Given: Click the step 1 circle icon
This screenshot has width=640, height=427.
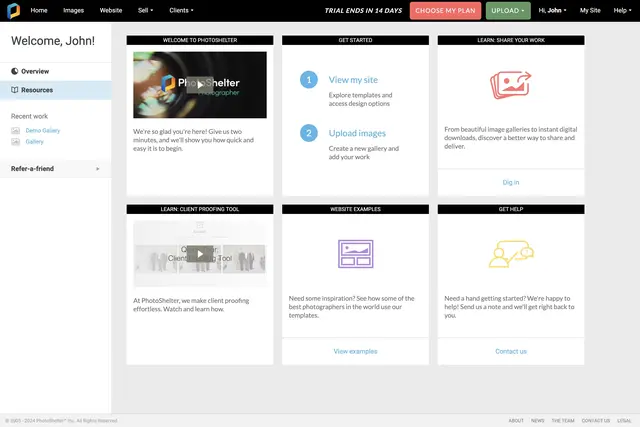Looking at the screenshot, I should [x=309, y=80].
